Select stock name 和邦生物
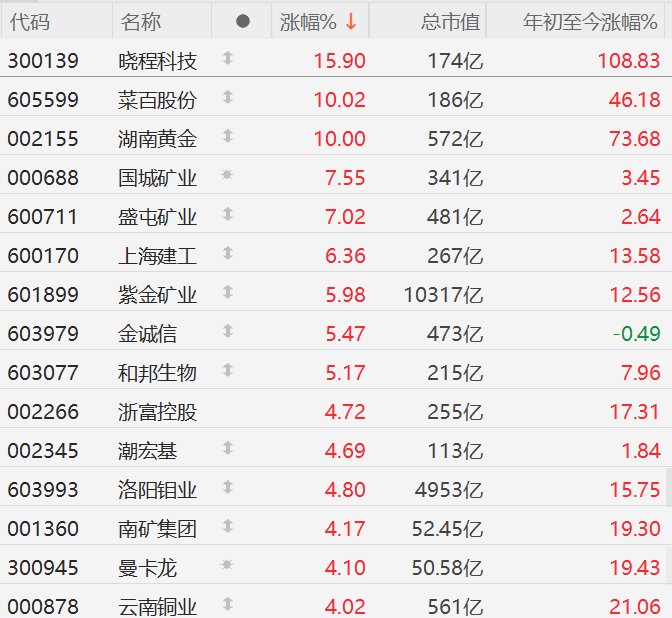672x618 pixels. 157,373
